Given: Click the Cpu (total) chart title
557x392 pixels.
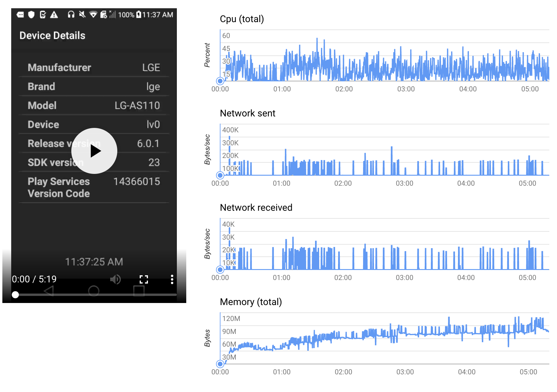Looking at the screenshot, I should [x=242, y=19].
